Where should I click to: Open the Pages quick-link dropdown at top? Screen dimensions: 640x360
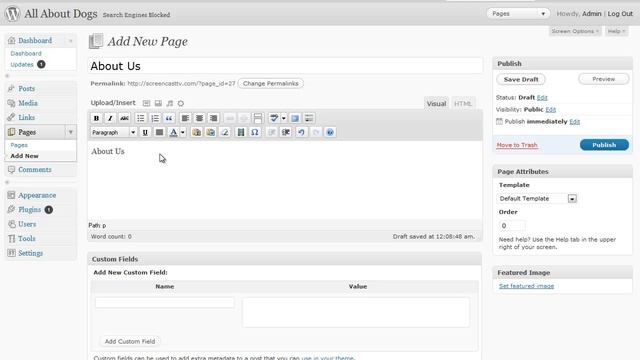point(518,14)
